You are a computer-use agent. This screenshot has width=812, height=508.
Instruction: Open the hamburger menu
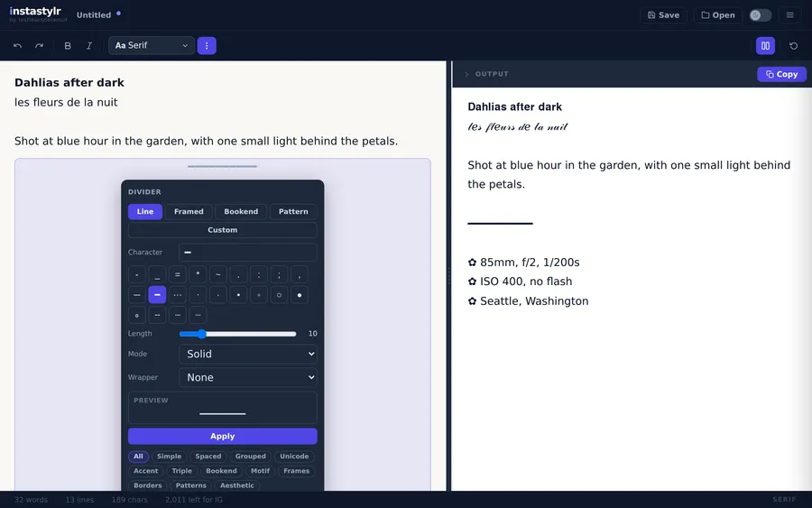(x=789, y=15)
